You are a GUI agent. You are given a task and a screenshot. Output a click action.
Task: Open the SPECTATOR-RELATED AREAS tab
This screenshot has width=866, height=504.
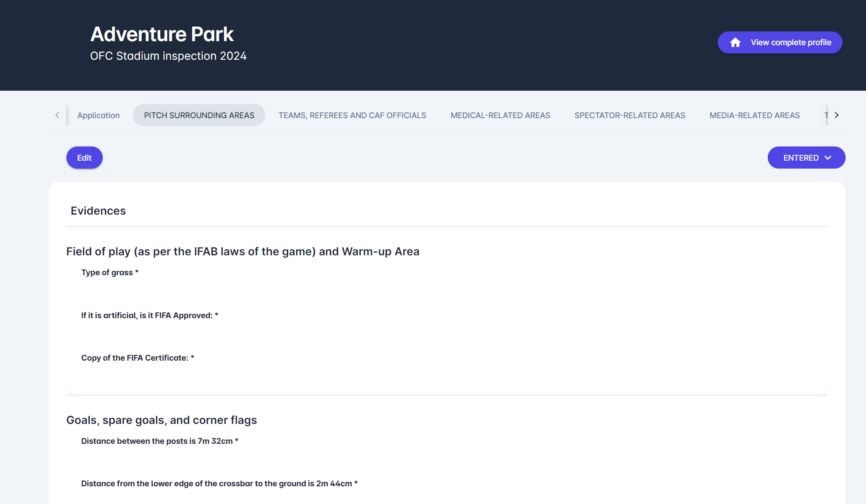[x=630, y=115]
